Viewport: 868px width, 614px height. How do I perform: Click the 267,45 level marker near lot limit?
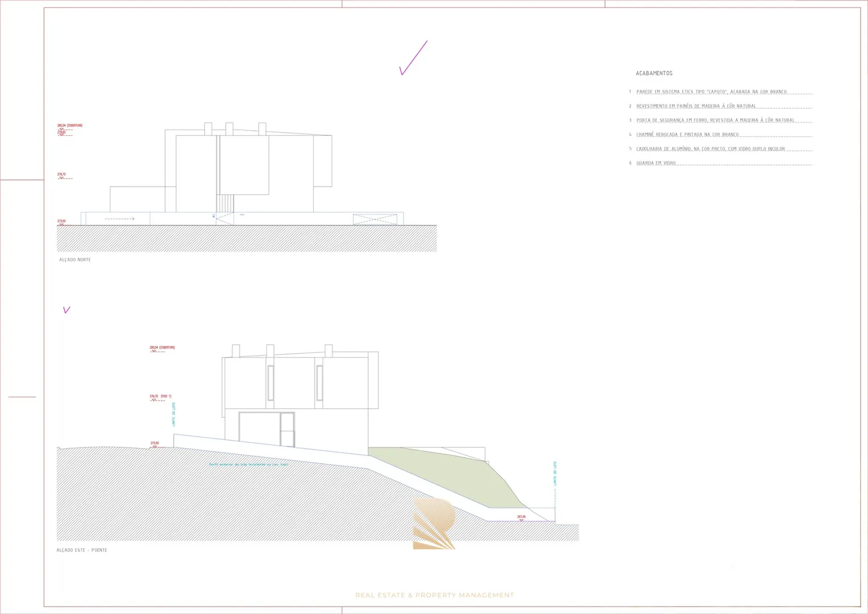pyautogui.click(x=521, y=517)
